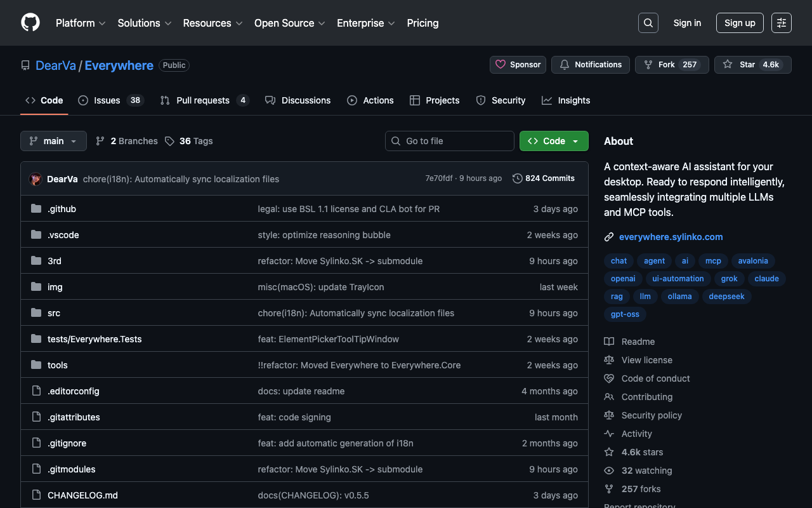Open the Pull requests tab
Screen dimensions: 812x508
(202, 100)
